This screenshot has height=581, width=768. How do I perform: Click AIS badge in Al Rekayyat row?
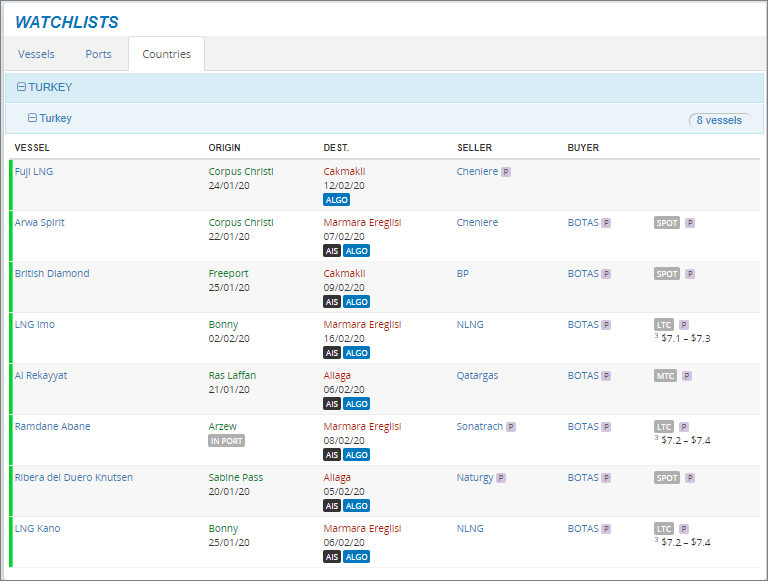(x=332, y=404)
